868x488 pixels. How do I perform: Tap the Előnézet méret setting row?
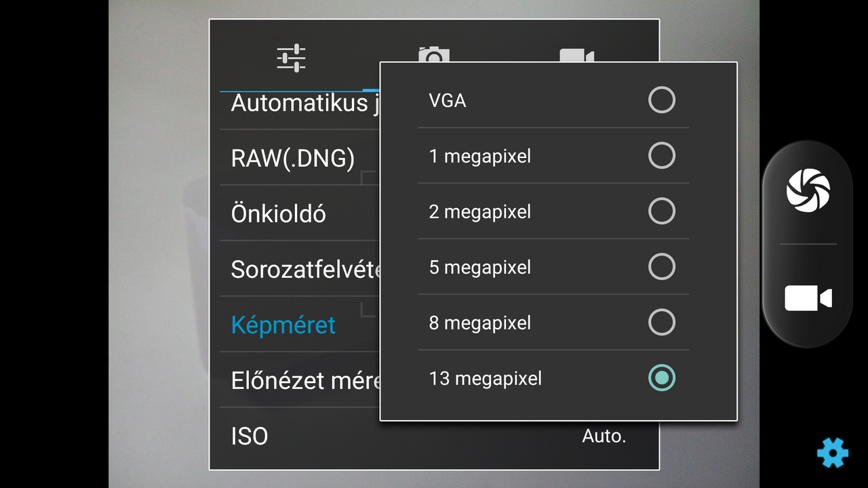(x=305, y=381)
